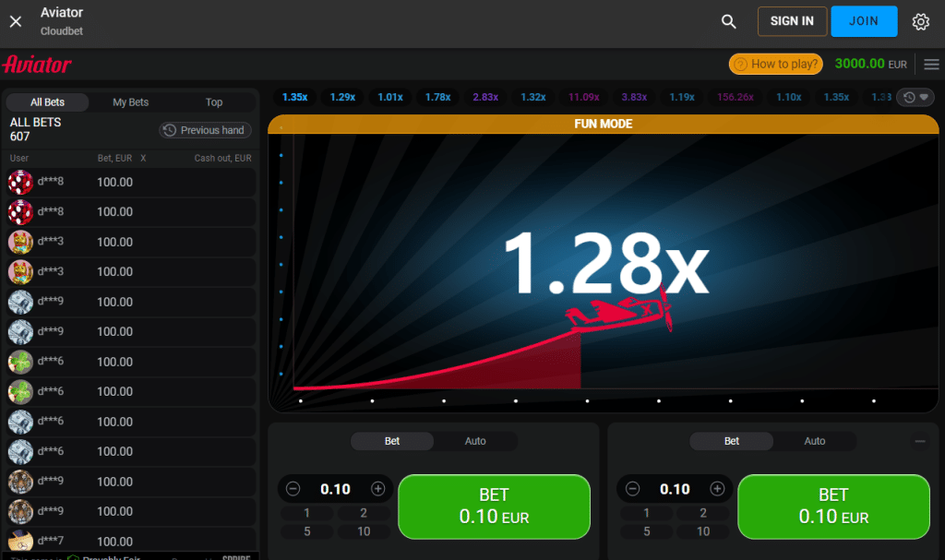Click the lucky cat avatar in the first d***3 row
The height and width of the screenshot is (560, 945).
[20, 242]
